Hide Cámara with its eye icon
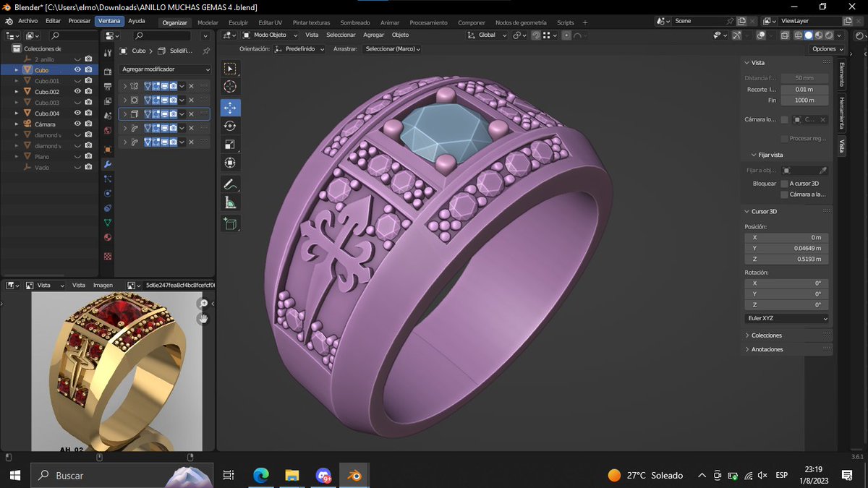This screenshot has width=868, height=488. 77,124
